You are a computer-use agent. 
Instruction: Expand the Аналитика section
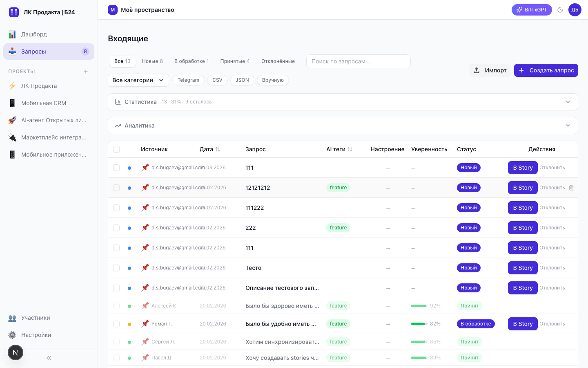pos(343,126)
